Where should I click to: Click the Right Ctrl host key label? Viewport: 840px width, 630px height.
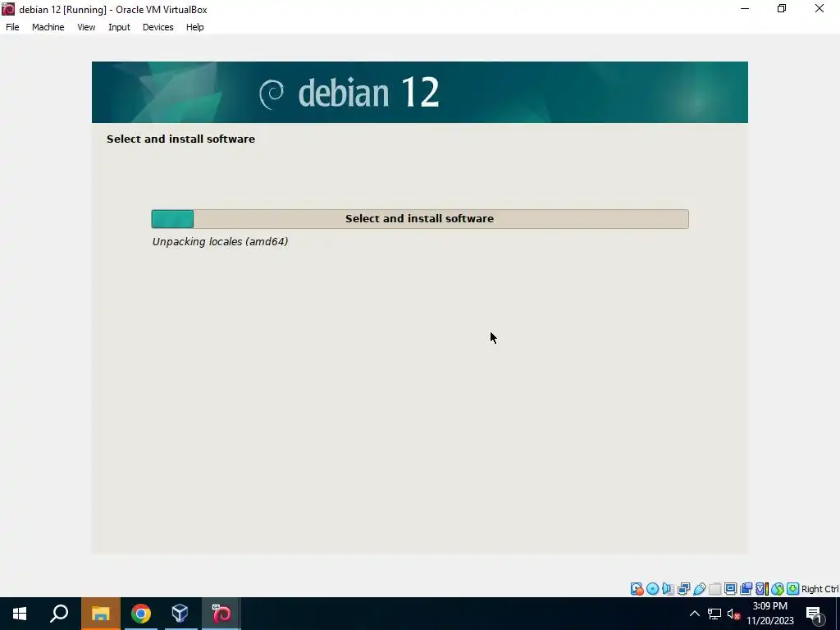[x=820, y=589]
